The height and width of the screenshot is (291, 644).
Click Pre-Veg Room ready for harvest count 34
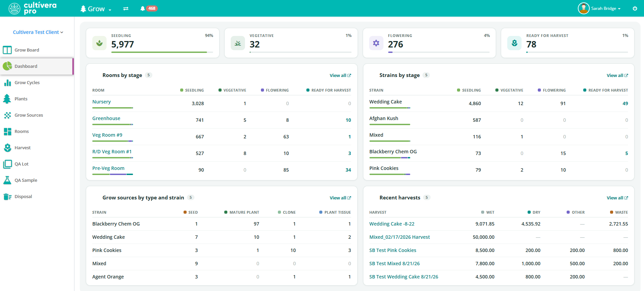click(x=348, y=170)
